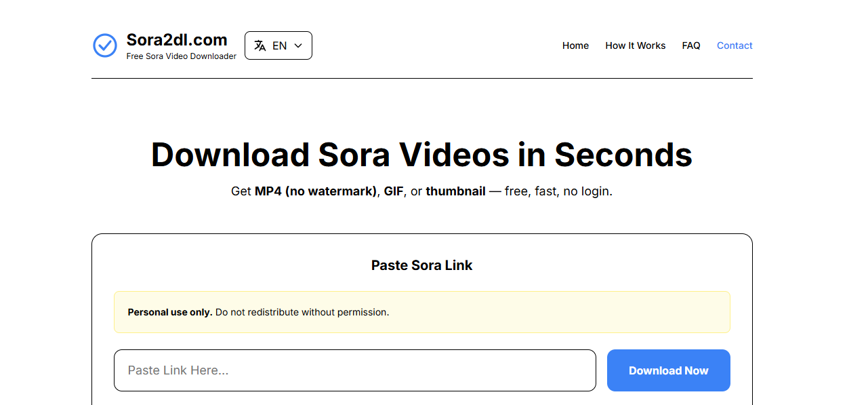Click the 'free, fast, no login' text

(x=558, y=191)
